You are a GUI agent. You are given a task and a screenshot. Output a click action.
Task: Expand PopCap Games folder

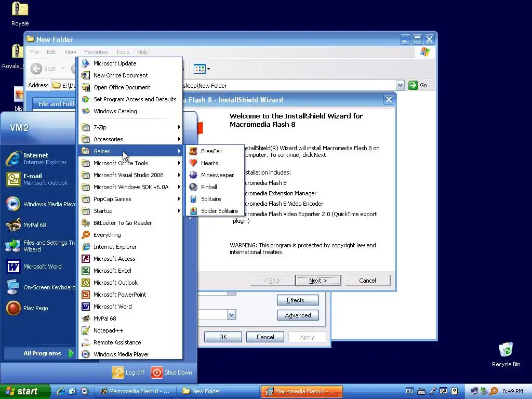click(130, 199)
